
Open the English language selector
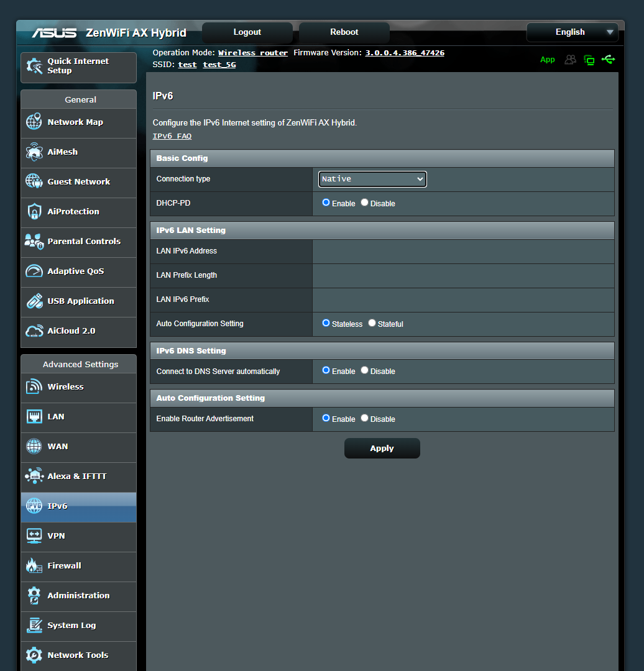coord(571,32)
